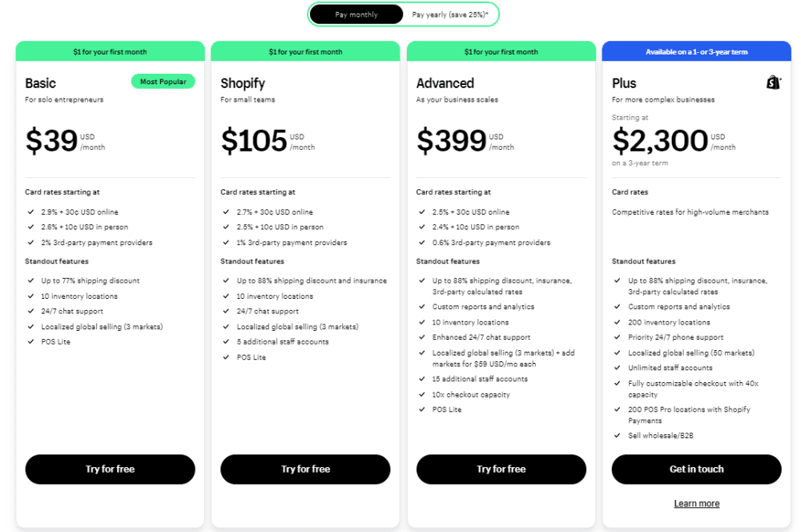This screenshot has width=801, height=532.
Task: Click checkmark next to '5 additional staff accounts'
Action: click(x=227, y=341)
